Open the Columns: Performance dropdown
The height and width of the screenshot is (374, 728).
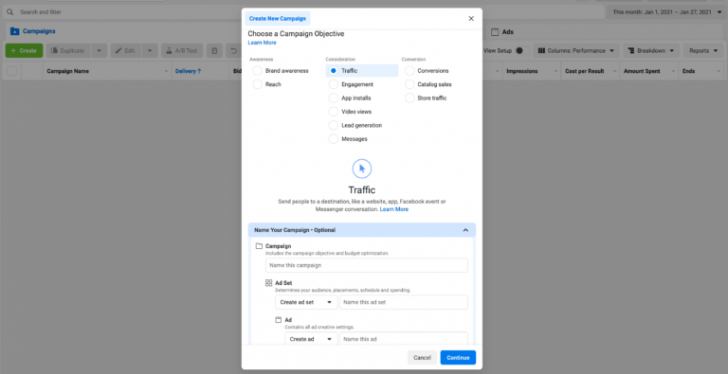pos(576,51)
